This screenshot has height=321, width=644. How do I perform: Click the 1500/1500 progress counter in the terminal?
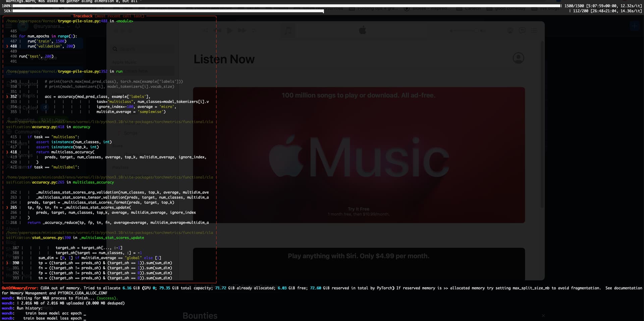574,6
